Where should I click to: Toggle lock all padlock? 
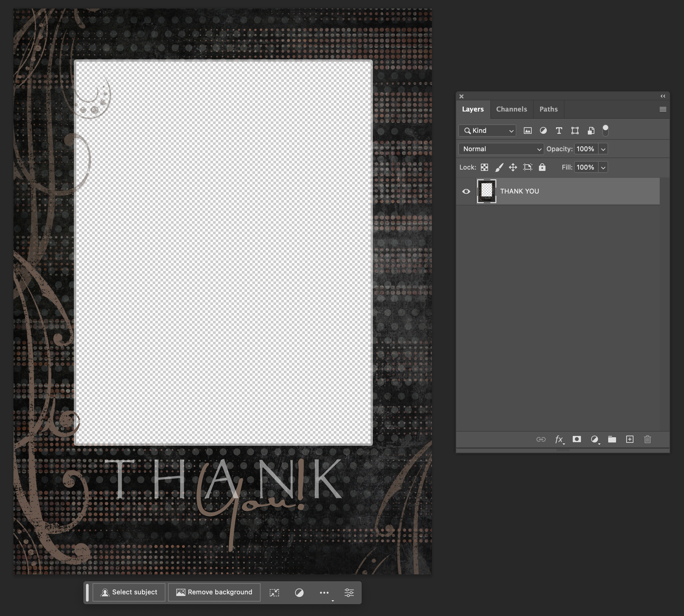542,167
